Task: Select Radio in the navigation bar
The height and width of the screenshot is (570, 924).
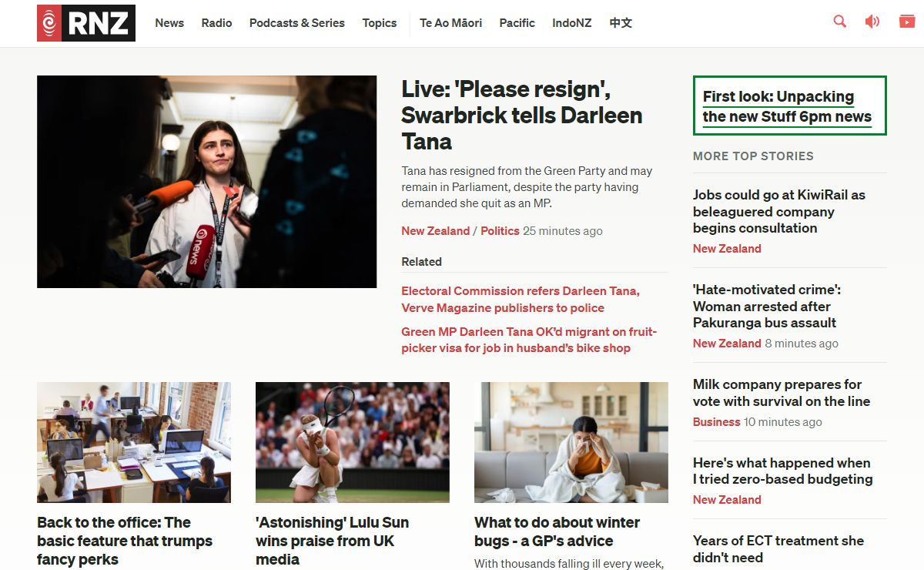Action: click(216, 23)
